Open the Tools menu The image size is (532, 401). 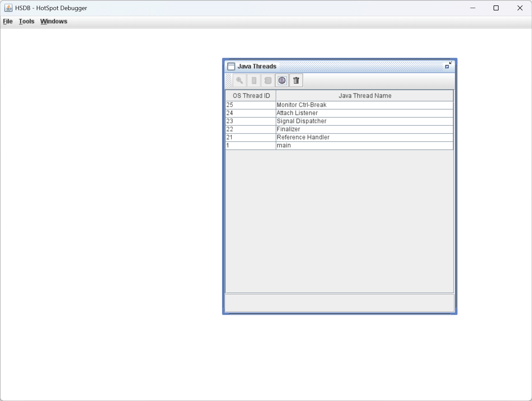(27, 21)
